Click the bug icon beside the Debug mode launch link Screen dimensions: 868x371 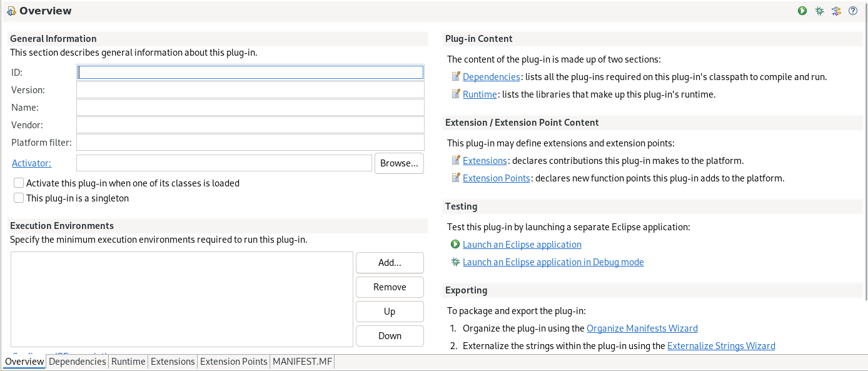pos(456,262)
